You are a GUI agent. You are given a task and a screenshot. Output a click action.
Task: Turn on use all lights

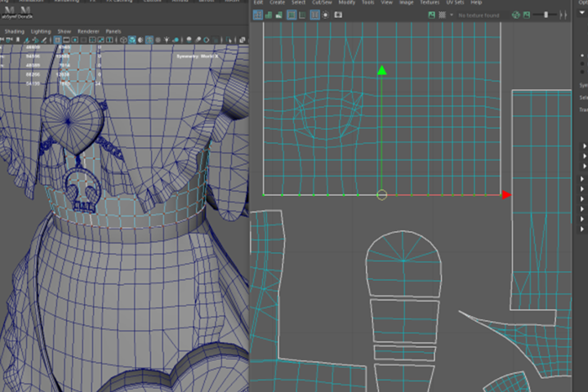pos(167,40)
